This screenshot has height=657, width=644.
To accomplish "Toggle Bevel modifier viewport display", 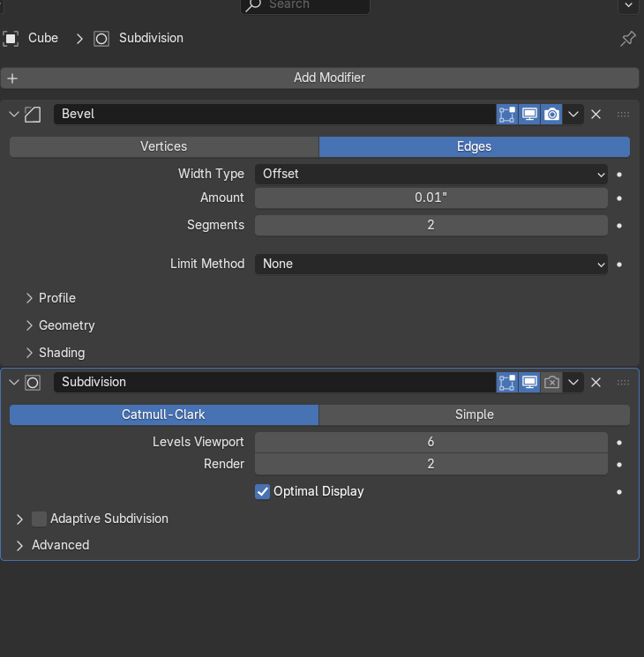I will click(529, 114).
